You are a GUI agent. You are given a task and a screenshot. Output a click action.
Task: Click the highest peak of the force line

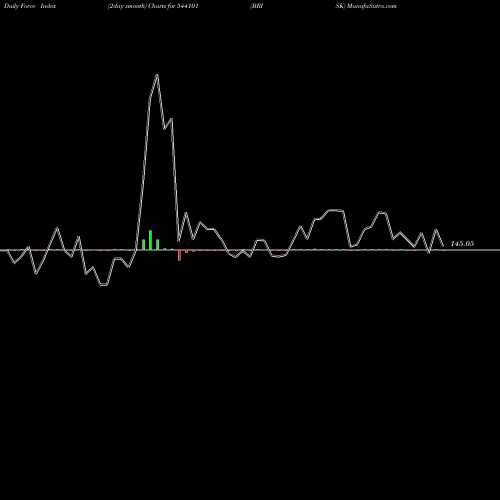point(157,75)
